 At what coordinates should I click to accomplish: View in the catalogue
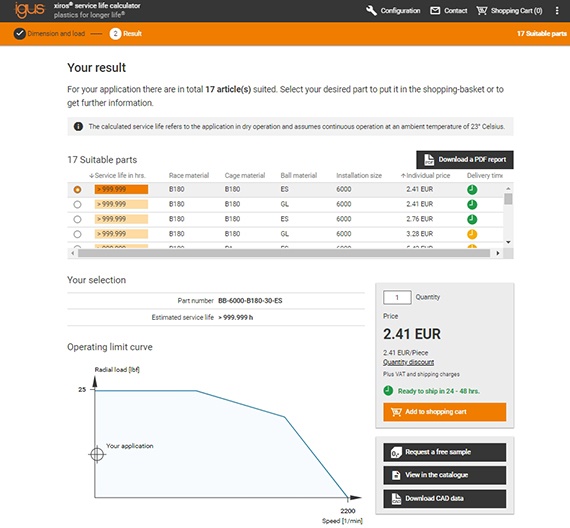pyautogui.click(x=444, y=475)
